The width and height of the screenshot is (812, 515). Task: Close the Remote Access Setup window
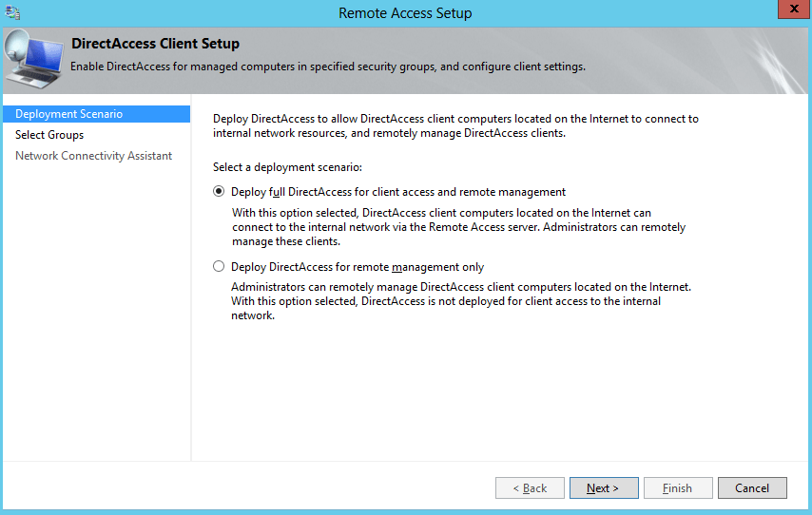[793, 10]
